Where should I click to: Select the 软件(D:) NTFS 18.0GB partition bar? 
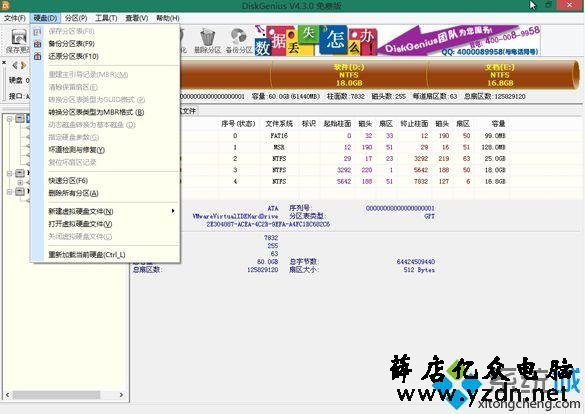click(x=349, y=75)
